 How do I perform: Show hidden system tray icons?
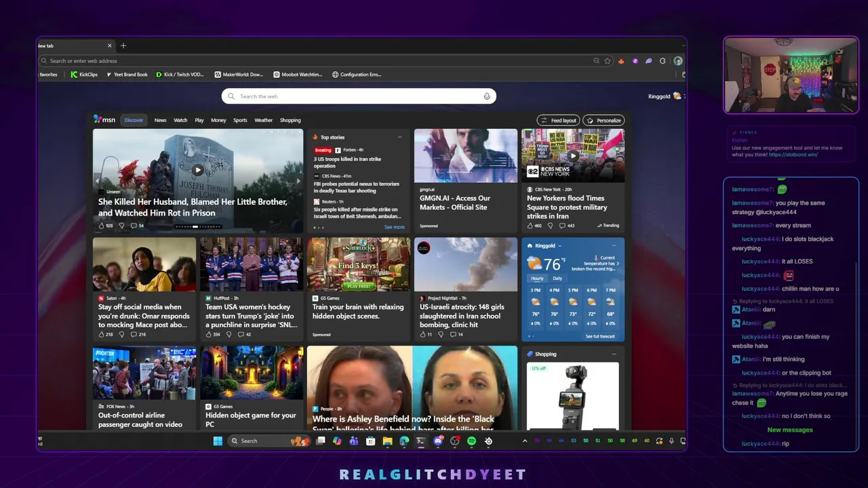pyautogui.click(x=524, y=441)
